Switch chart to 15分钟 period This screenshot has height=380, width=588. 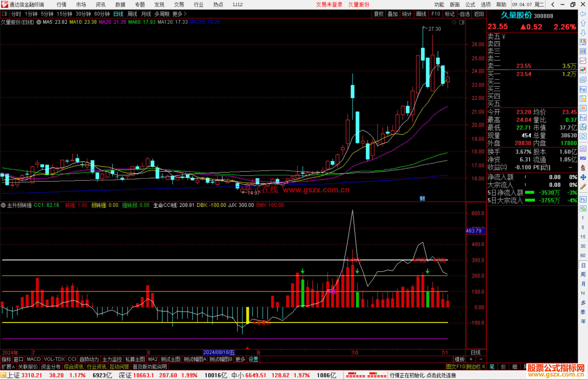pyautogui.click(x=64, y=14)
